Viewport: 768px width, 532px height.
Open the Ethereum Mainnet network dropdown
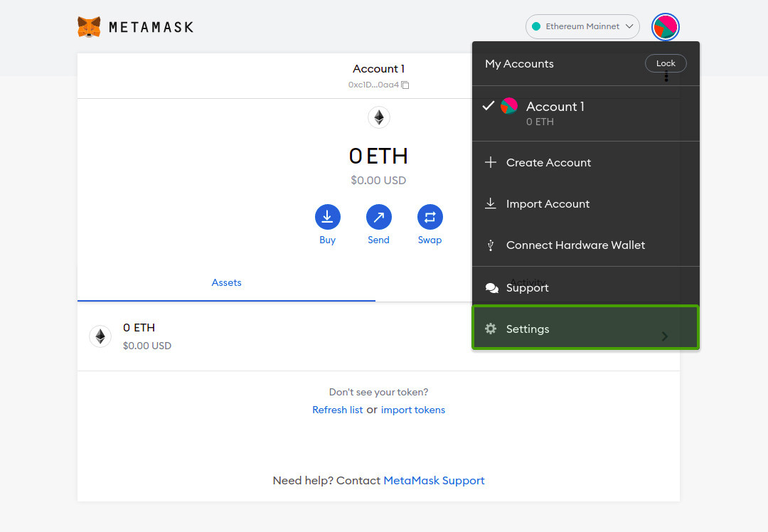tap(582, 26)
